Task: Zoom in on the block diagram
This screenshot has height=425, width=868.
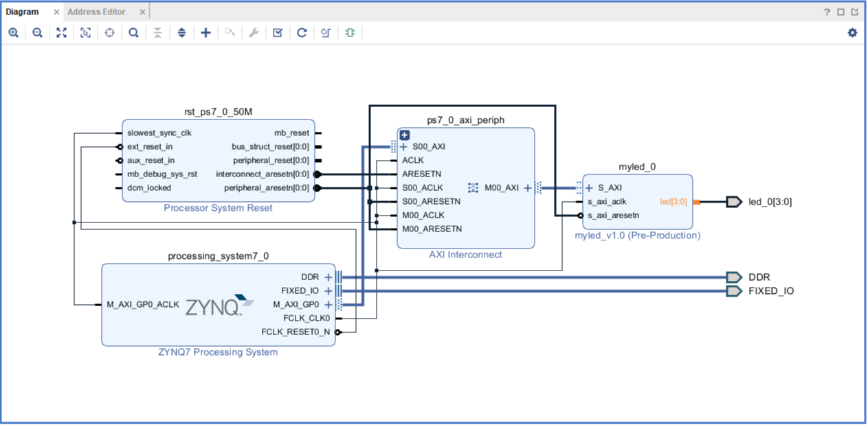Action: pos(13,32)
